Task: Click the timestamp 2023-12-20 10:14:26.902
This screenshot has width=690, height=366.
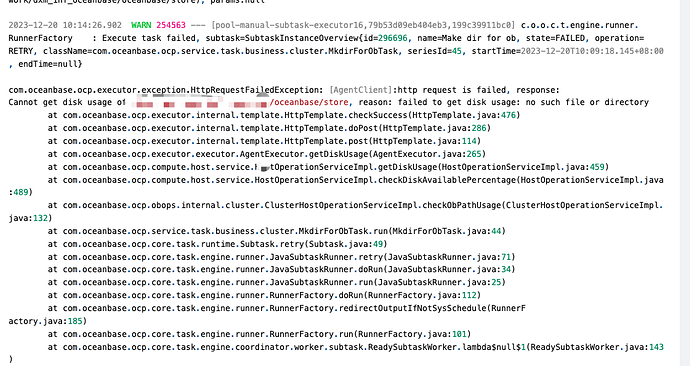Action: coord(65,25)
